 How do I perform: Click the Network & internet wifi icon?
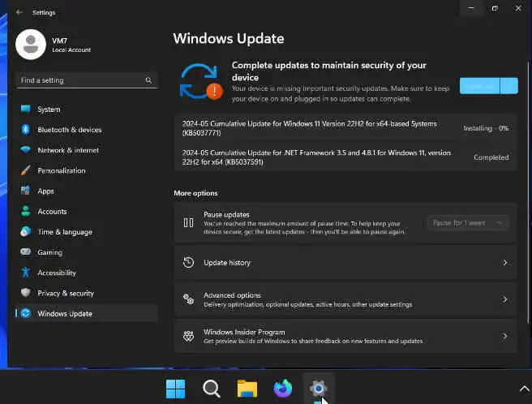click(x=25, y=150)
